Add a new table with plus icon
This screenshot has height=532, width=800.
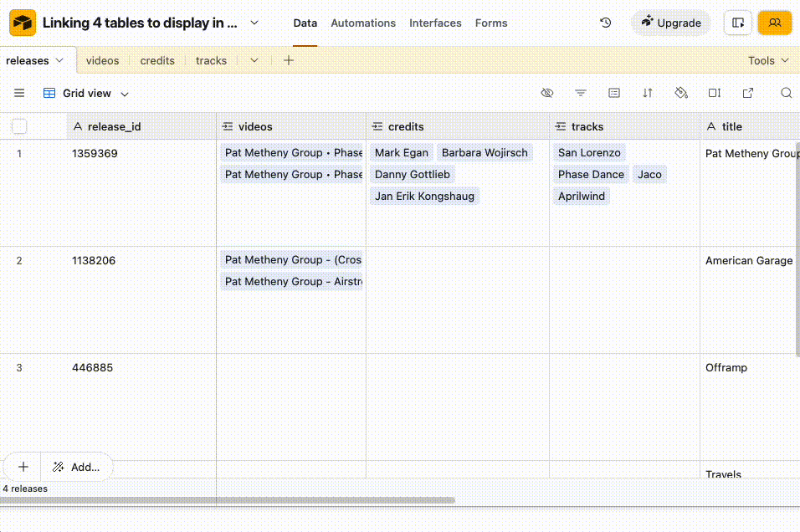point(288,60)
